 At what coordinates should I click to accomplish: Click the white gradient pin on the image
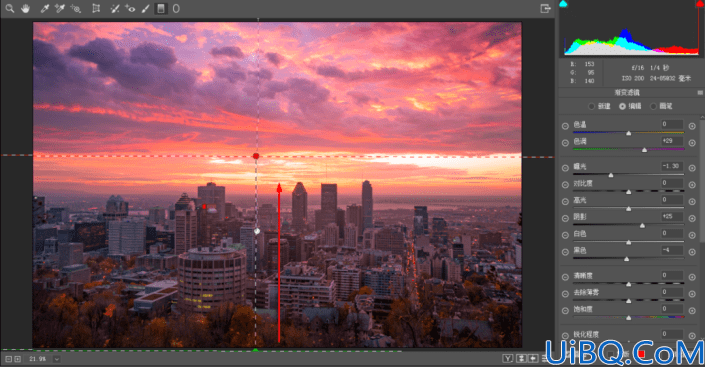(x=257, y=231)
